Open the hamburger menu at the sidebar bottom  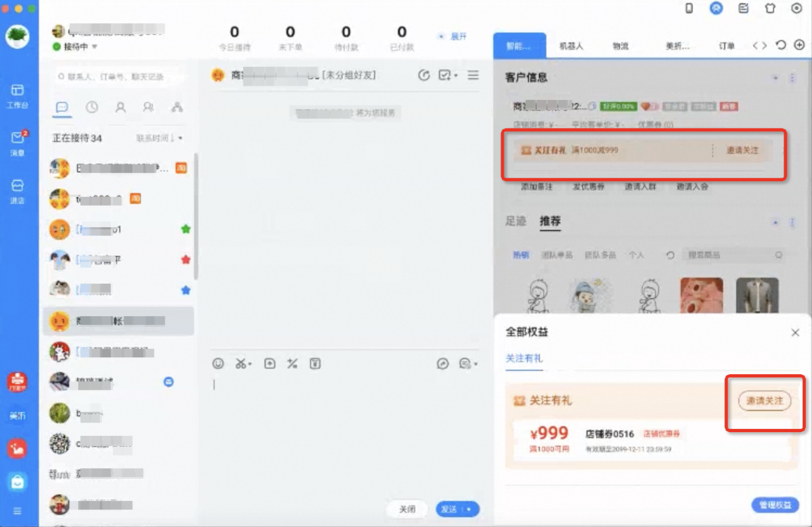[x=17, y=511]
